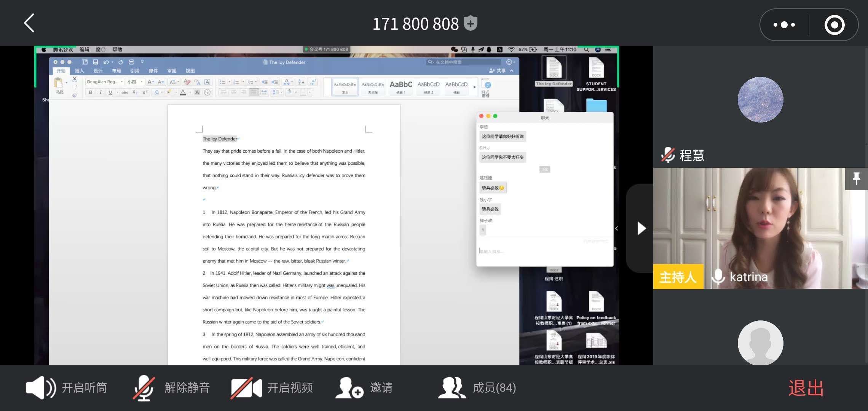Expand the Word styles gallery arrow
Screen dimensions: 868x411
474,87
